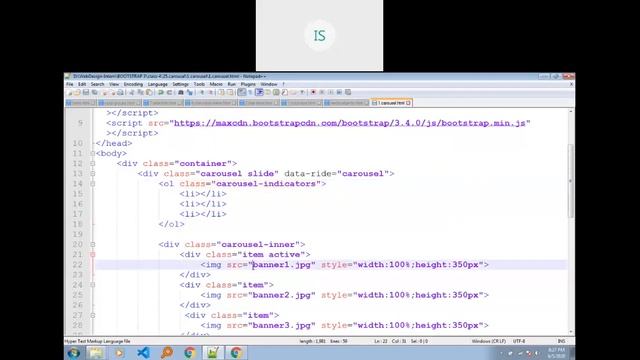Open the Language menu
The image size is (640, 360).
point(158,84)
